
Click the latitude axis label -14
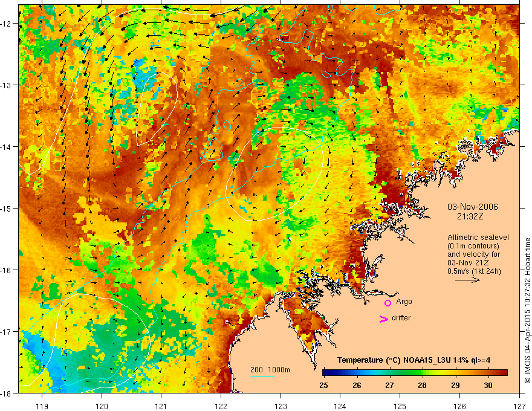point(6,147)
